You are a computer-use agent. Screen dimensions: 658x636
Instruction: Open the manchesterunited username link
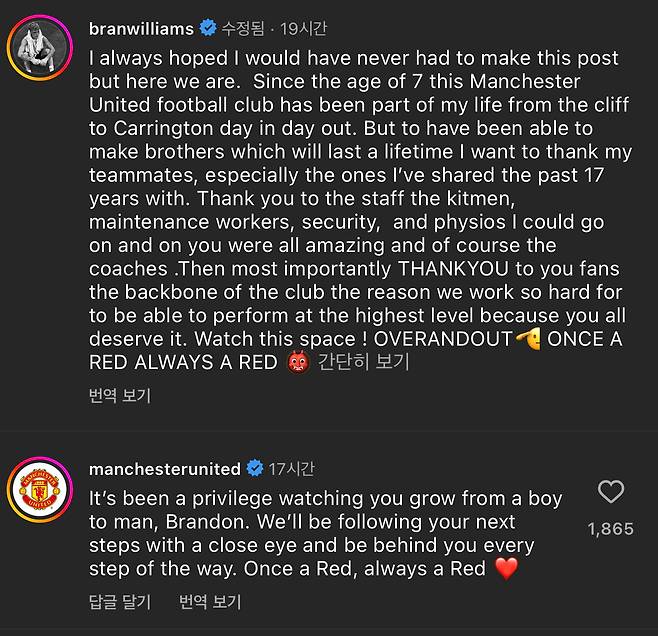pyautogui.click(x=165, y=468)
